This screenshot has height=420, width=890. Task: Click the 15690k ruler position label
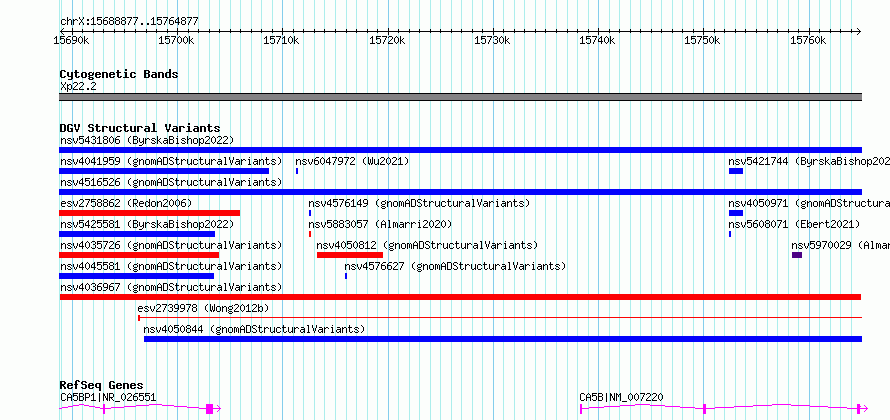click(70, 40)
